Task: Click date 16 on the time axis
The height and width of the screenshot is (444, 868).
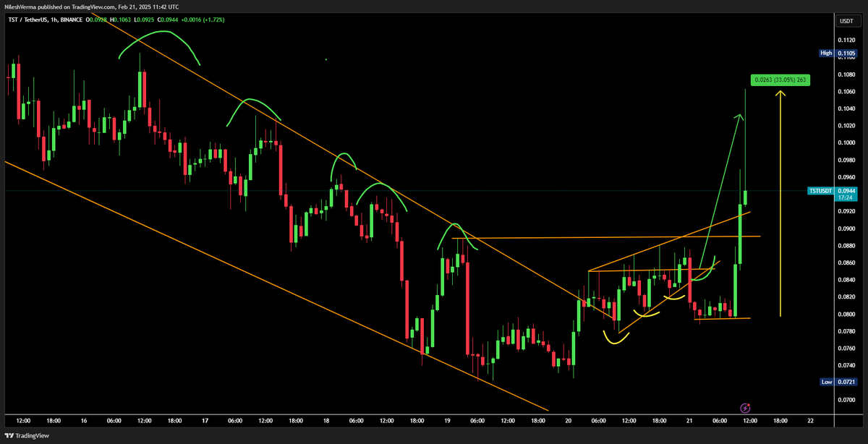Action: coord(83,420)
